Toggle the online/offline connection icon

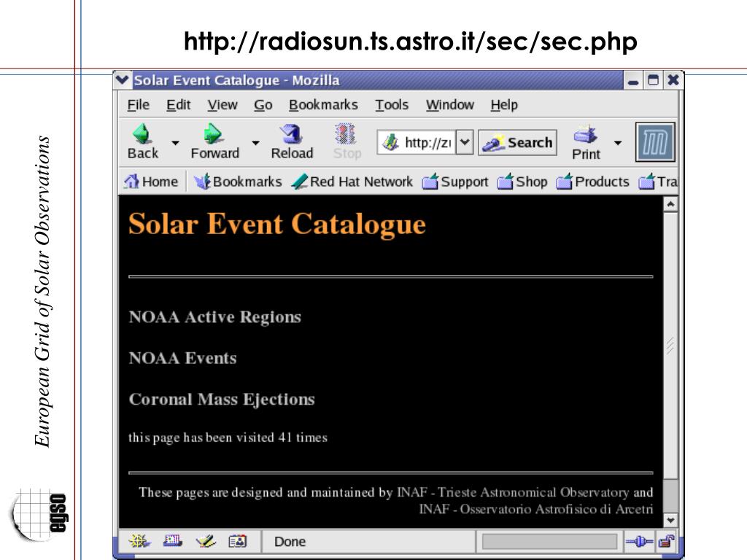639,542
